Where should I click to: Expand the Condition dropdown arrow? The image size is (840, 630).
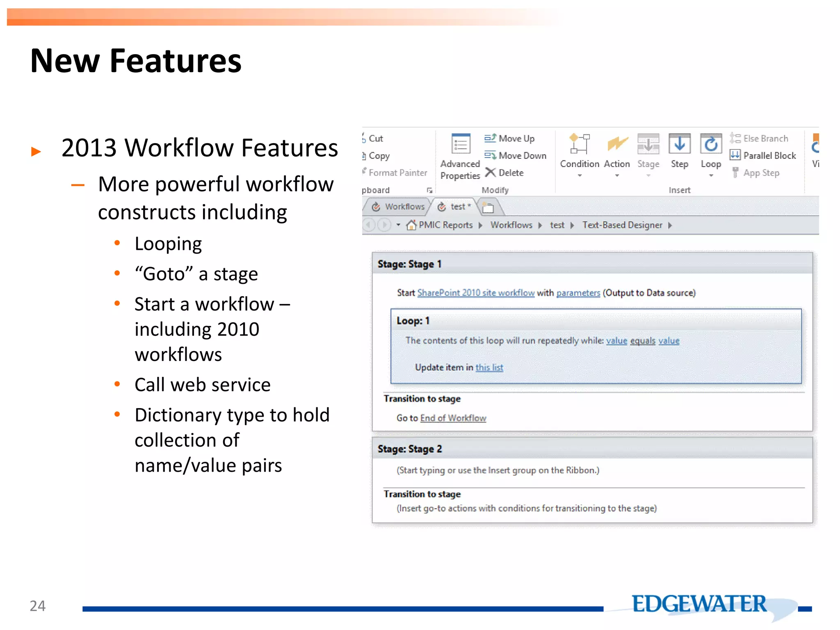coord(580,176)
